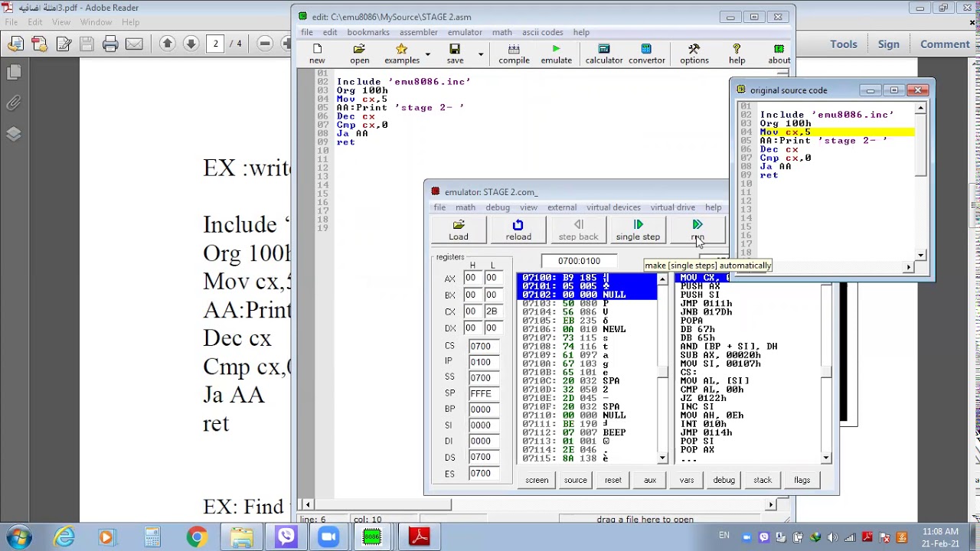Open attachments paperclip panel in Adobe Reader

point(14,103)
